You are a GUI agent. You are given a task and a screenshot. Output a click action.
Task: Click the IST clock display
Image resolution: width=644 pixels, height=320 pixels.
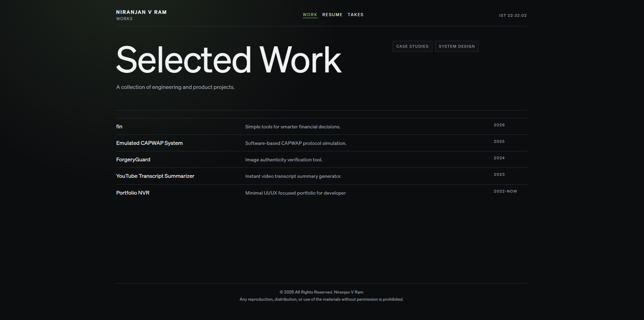tap(513, 15)
